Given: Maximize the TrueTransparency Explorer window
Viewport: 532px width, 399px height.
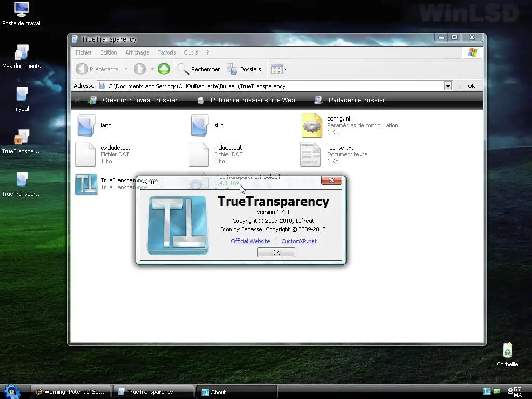Looking at the screenshot, I should coord(455,37).
